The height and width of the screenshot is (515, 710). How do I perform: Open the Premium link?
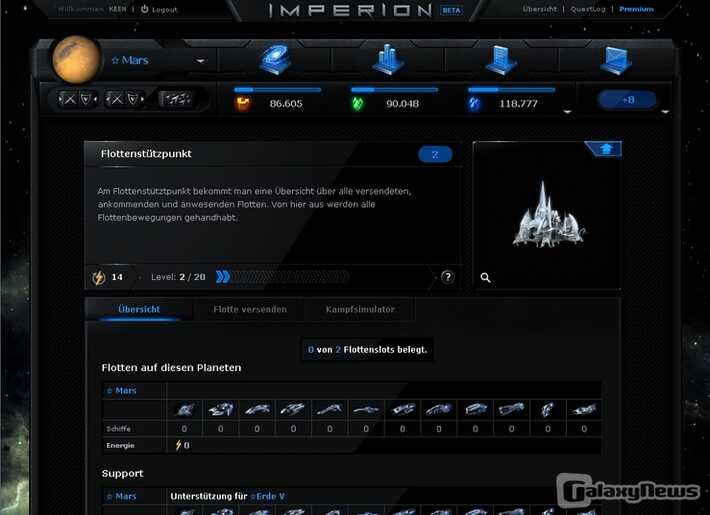636,9
